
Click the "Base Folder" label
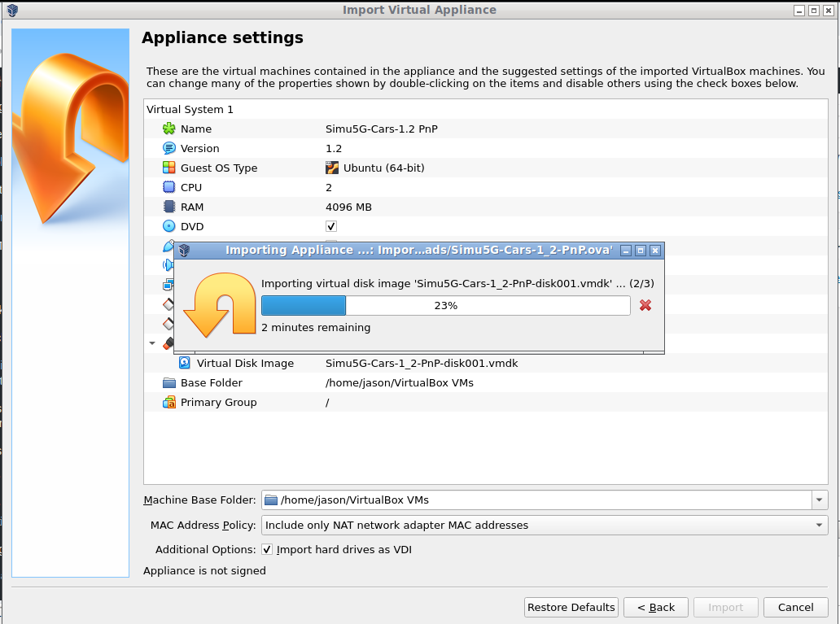(212, 382)
